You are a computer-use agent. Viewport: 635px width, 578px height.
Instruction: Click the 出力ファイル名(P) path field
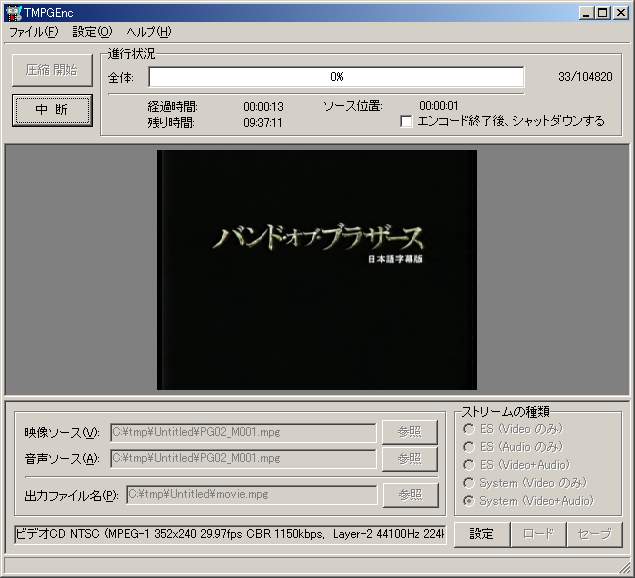pos(251,495)
